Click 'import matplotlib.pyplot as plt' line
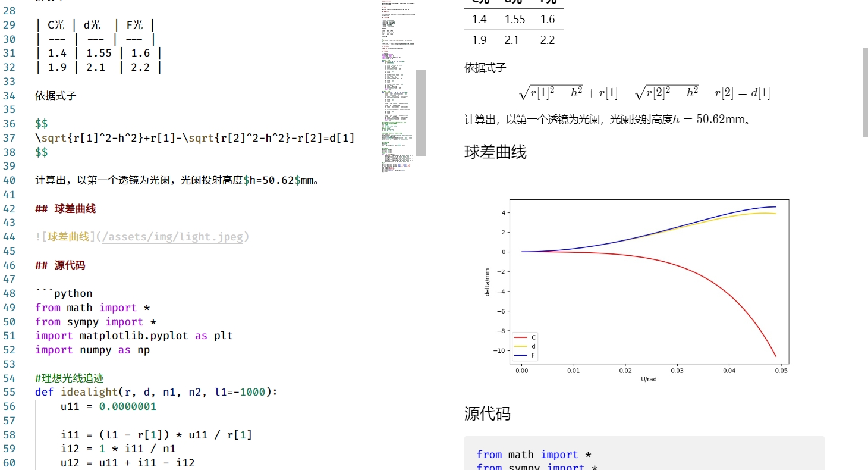868x470 pixels. tap(134, 336)
